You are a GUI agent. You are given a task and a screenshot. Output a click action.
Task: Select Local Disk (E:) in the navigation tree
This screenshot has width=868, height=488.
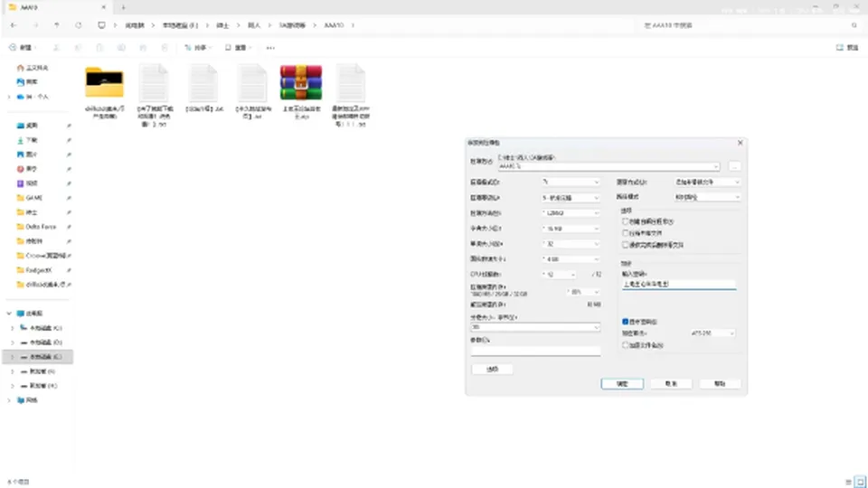coord(39,357)
